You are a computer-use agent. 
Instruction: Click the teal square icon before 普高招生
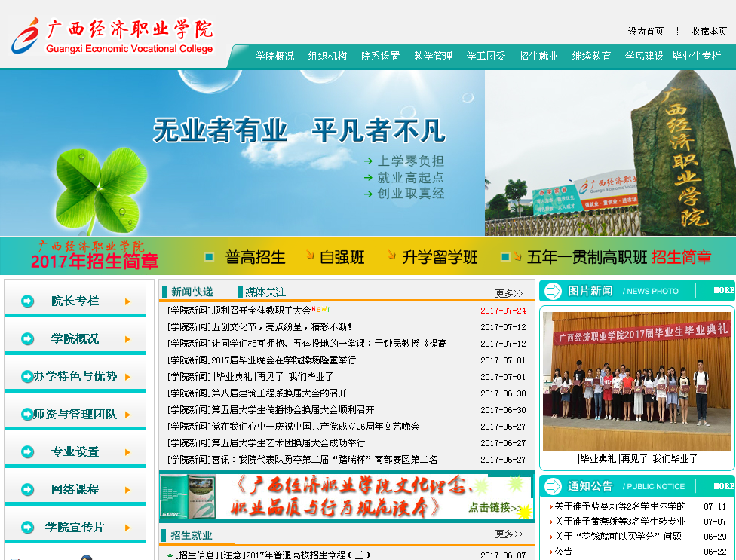point(209,257)
